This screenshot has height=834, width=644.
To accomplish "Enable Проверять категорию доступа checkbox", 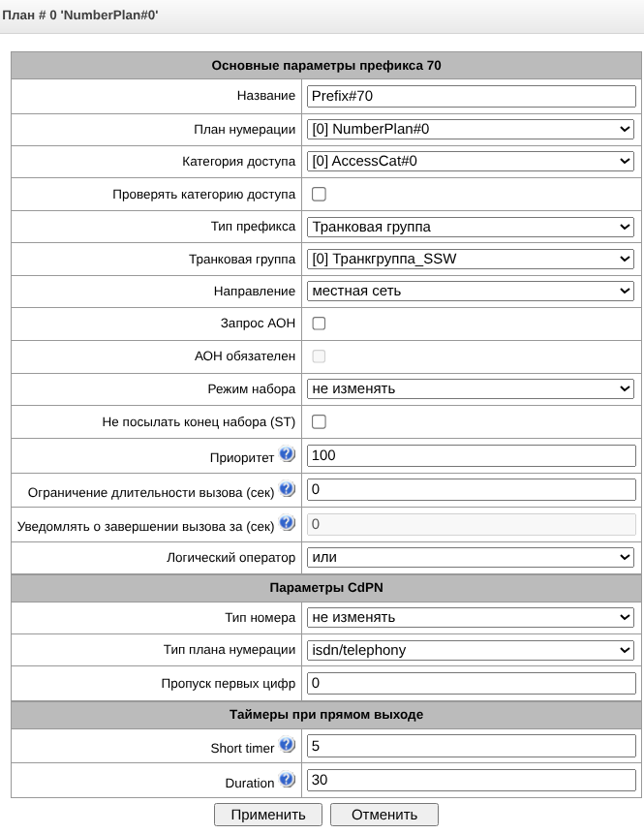I will click(x=319, y=194).
